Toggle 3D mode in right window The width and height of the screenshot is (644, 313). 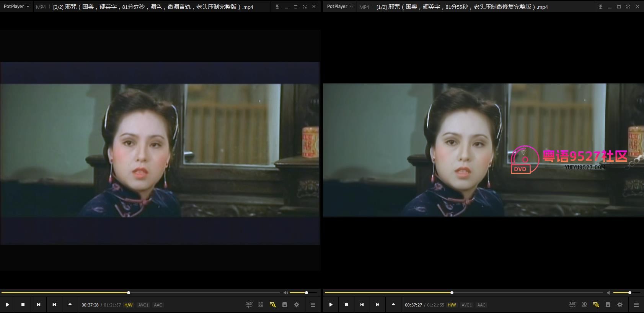click(x=584, y=305)
